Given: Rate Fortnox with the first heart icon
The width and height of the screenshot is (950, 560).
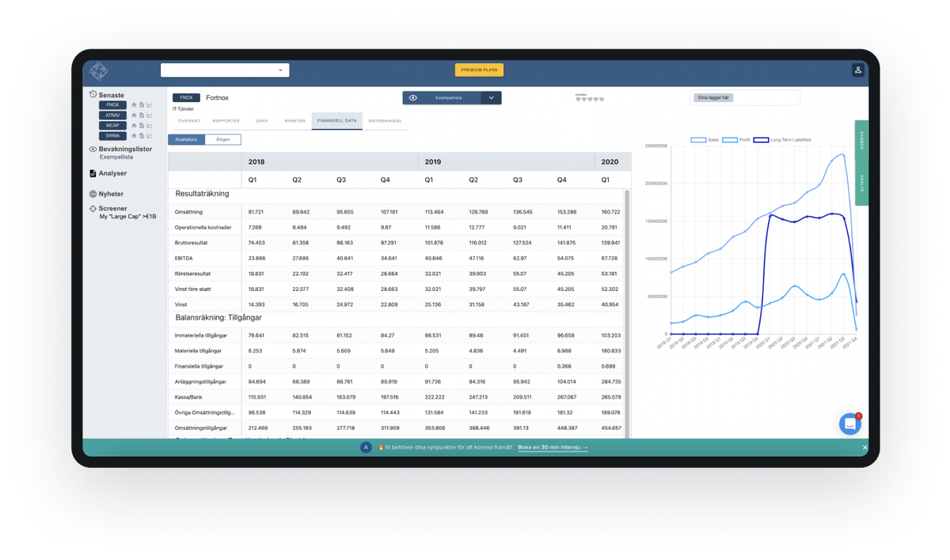Looking at the screenshot, I should click(578, 100).
